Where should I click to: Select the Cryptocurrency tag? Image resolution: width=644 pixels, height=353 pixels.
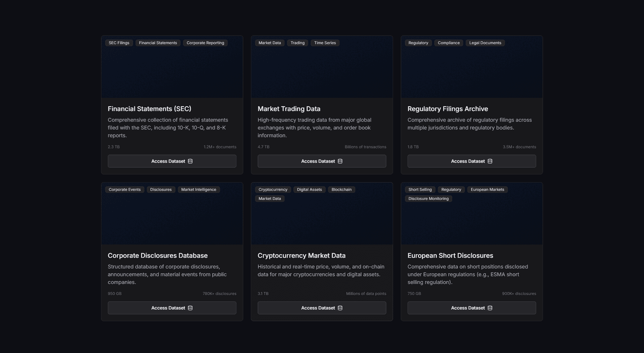(x=273, y=189)
